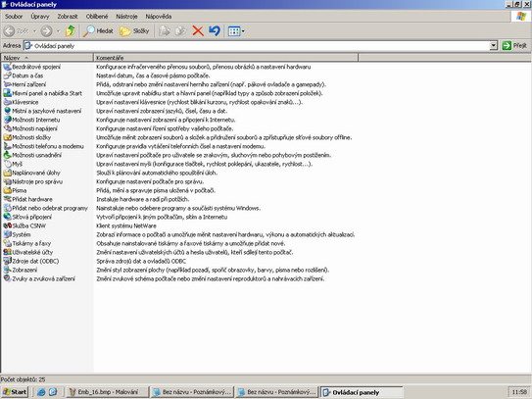
Task: Open the Back history dropdown arrow
Action: [34, 31]
